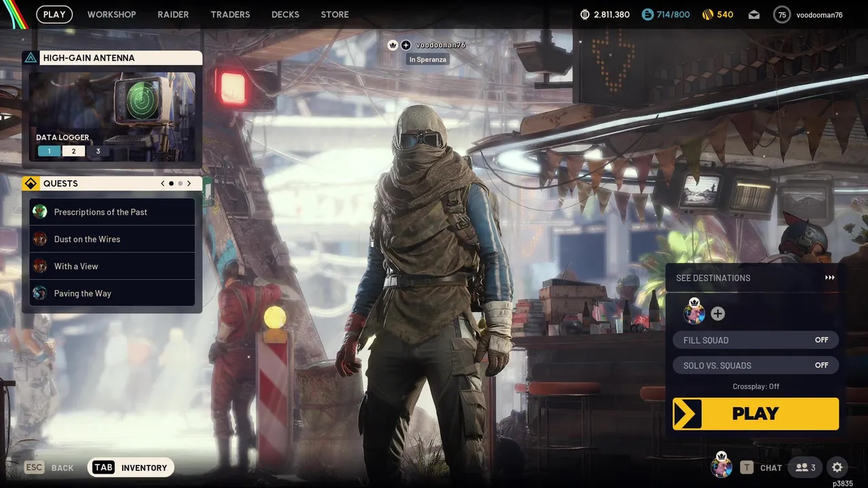Viewport: 868px width, 488px height.
Task: Click the level 75 badge
Action: click(x=782, y=14)
